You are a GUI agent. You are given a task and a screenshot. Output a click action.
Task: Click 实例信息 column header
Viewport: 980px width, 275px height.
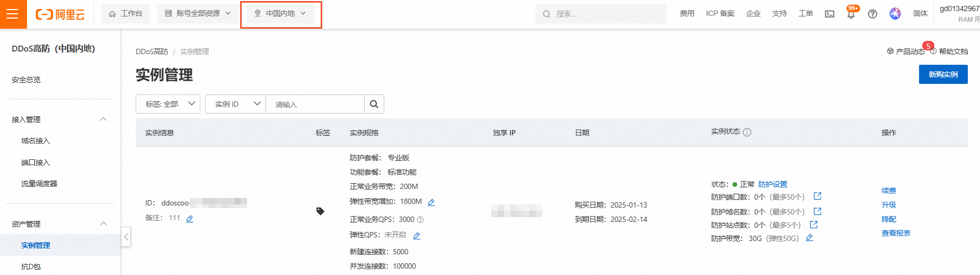[160, 133]
